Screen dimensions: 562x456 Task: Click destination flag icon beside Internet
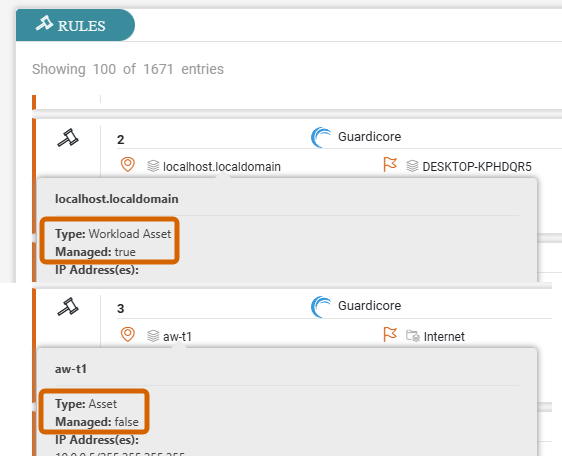tap(390, 334)
